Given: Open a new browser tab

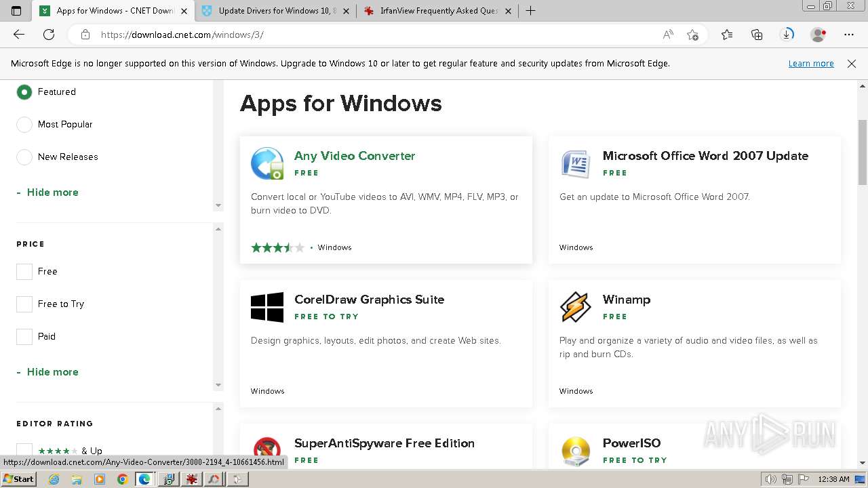Looking at the screenshot, I should (530, 11).
